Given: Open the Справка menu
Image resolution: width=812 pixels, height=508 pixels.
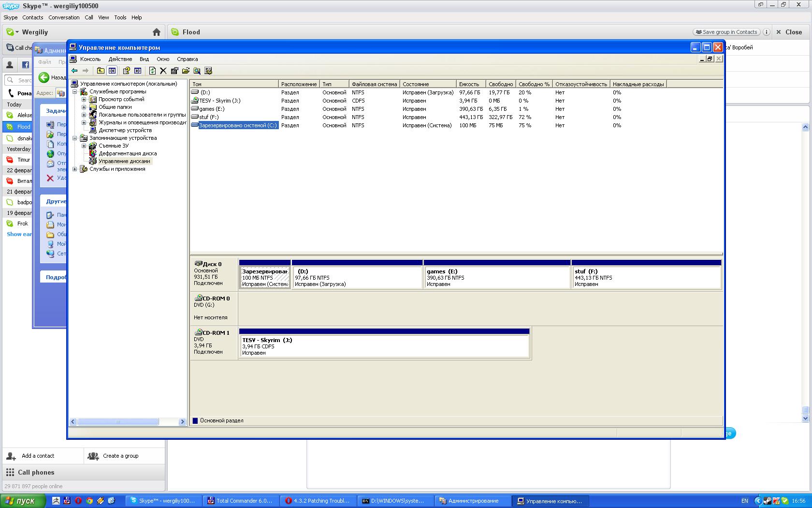Looking at the screenshot, I should click(188, 59).
